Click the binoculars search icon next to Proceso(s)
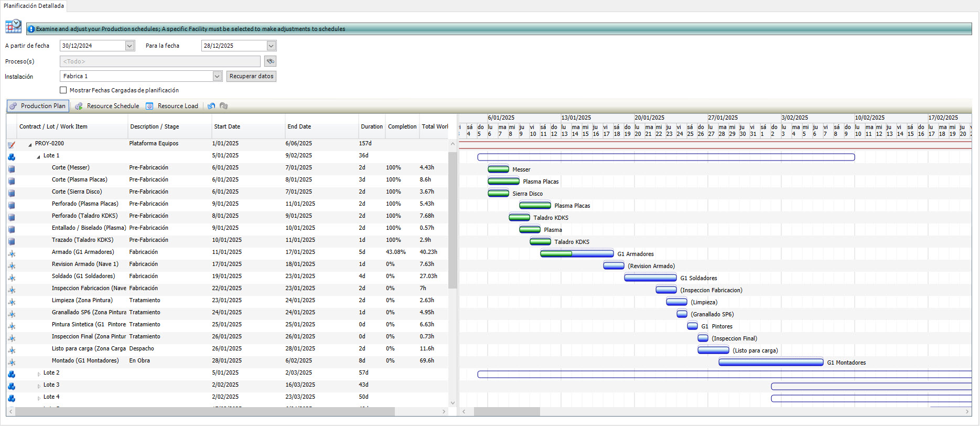This screenshot has width=980, height=426. pyautogui.click(x=270, y=61)
